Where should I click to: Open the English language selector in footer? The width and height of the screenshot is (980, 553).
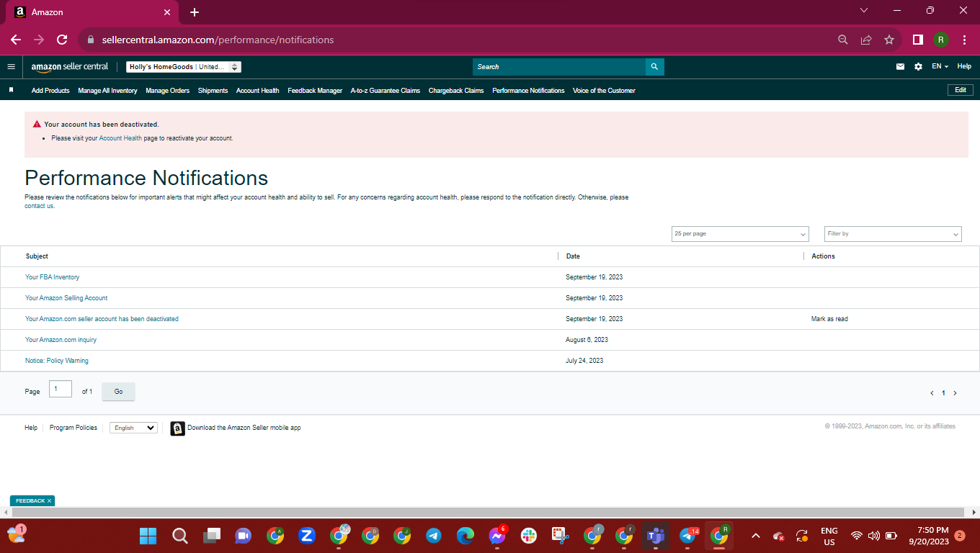pyautogui.click(x=133, y=428)
